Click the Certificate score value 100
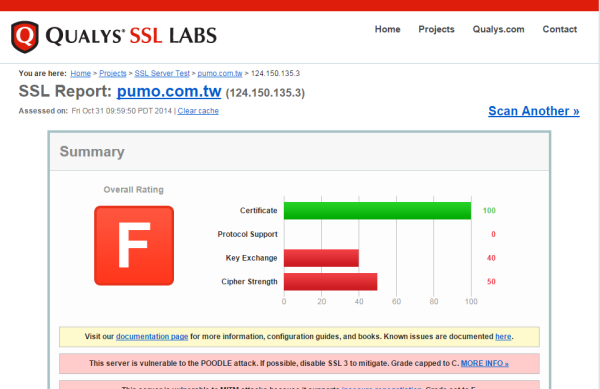Screen dimensions: 600x389 489,211
